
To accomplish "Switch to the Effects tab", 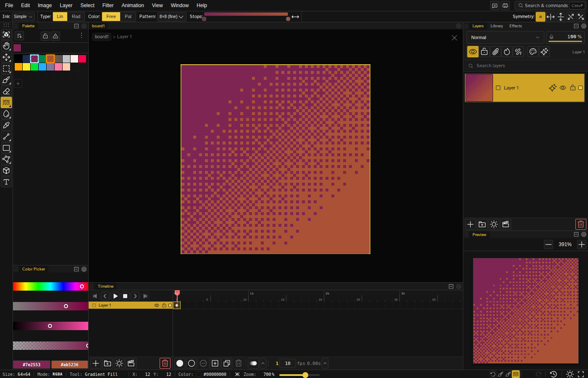I will click(515, 26).
